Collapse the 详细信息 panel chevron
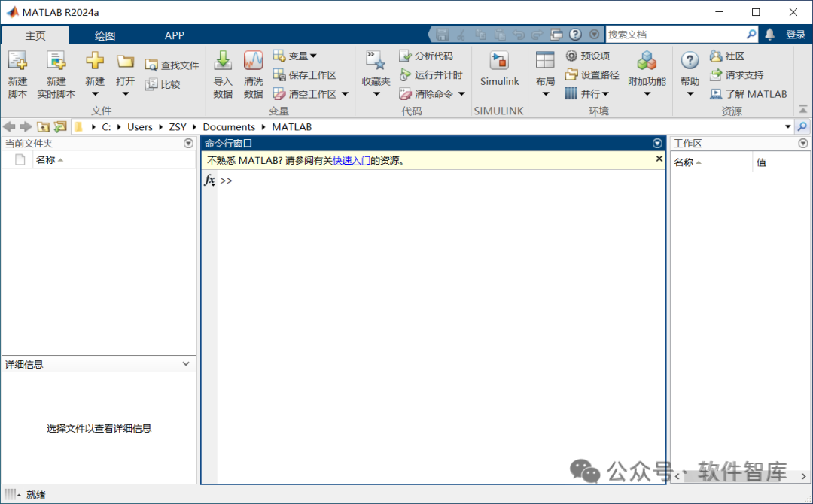Screen dimensions: 813x504 186,364
